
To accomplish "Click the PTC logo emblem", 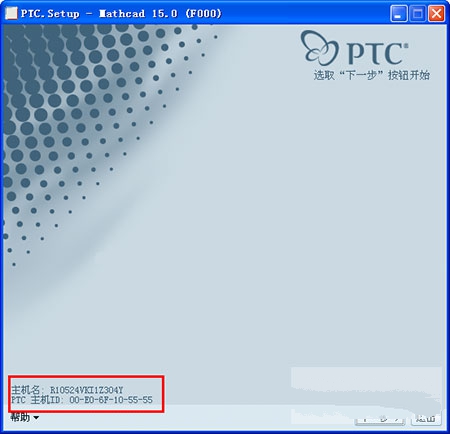I will pos(319,47).
